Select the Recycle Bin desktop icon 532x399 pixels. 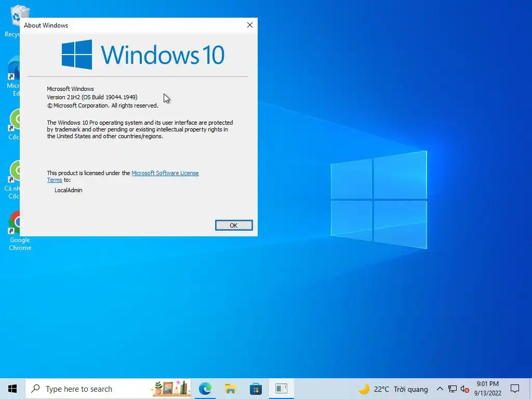click(14, 21)
